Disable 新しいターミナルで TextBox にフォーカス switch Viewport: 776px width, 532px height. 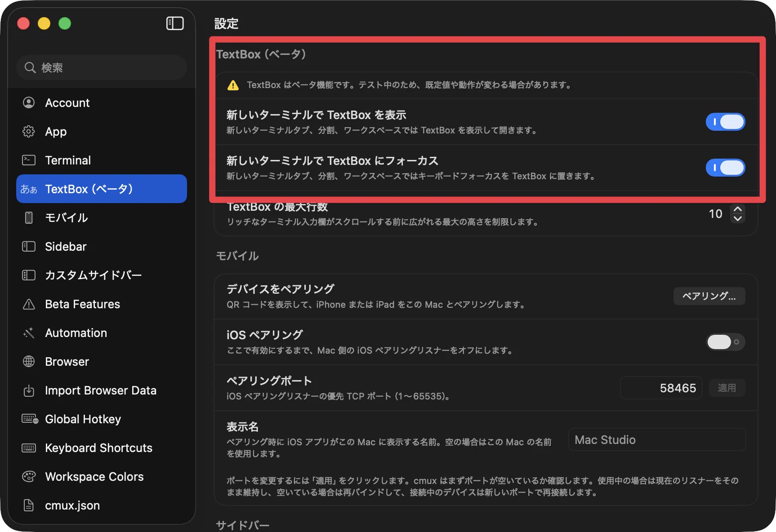(725, 168)
